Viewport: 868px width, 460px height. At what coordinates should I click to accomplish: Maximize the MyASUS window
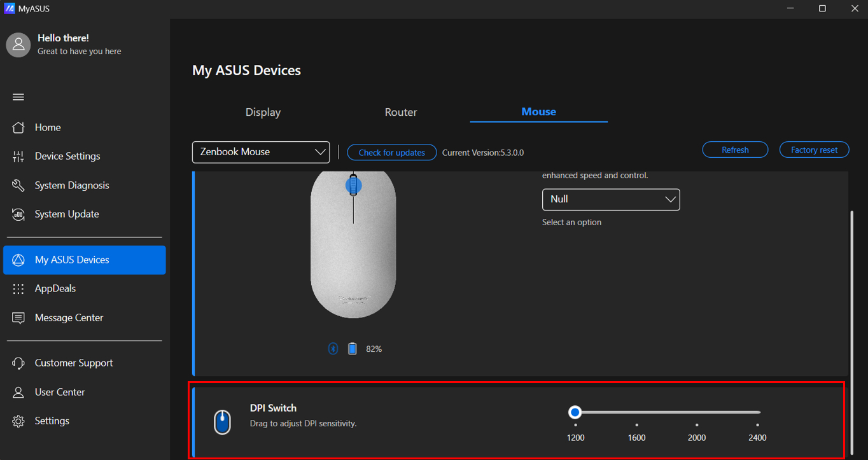tap(822, 9)
